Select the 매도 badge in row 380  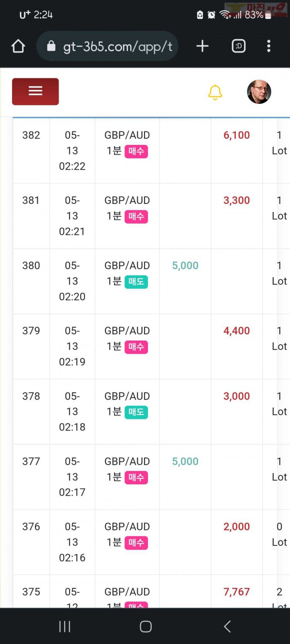pyautogui.click(x=136, y=282)
